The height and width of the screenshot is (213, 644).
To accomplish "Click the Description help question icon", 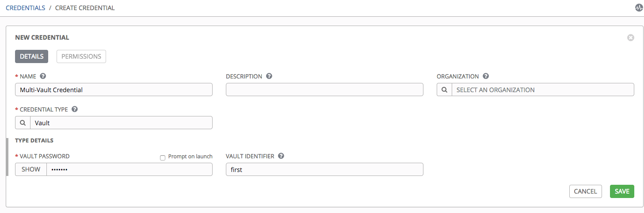I will (x=269, y=76).
